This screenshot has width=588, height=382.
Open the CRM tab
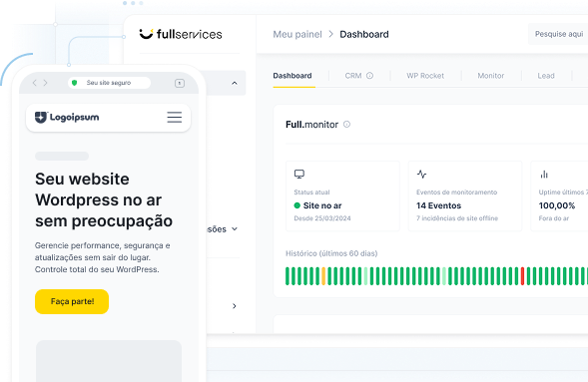[x=353, y=76]
